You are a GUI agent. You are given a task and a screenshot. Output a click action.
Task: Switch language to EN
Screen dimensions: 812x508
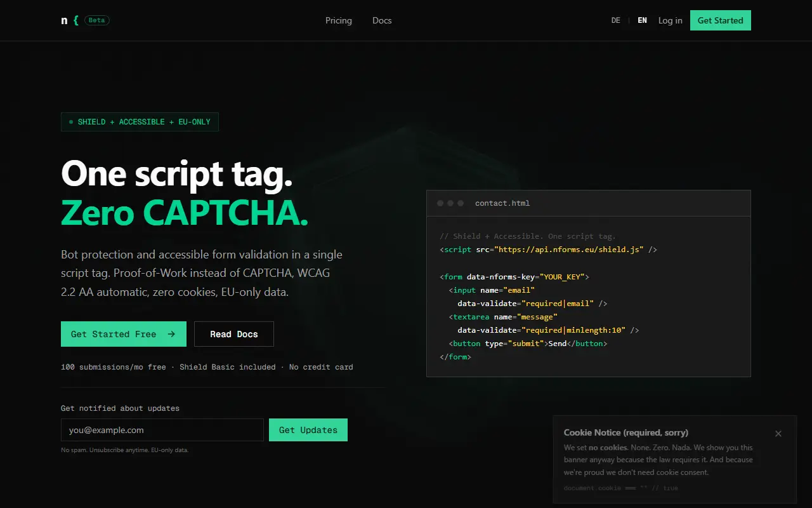click(643, 20)
